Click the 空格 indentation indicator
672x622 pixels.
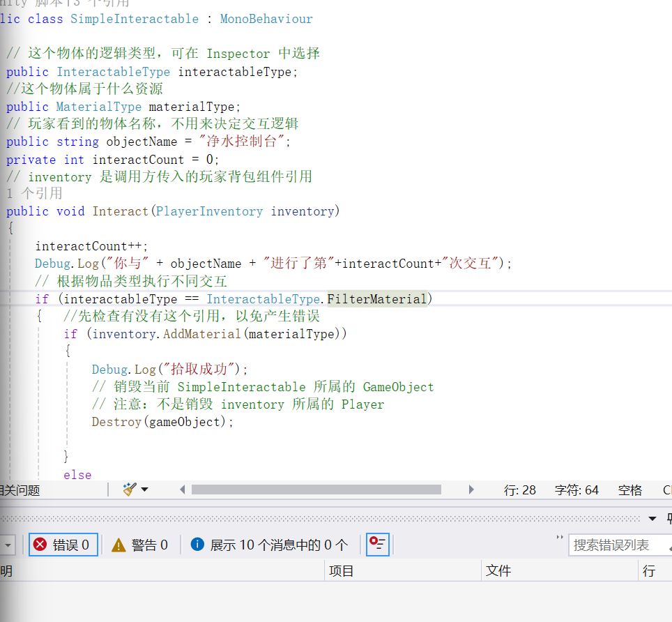[630, 490]
